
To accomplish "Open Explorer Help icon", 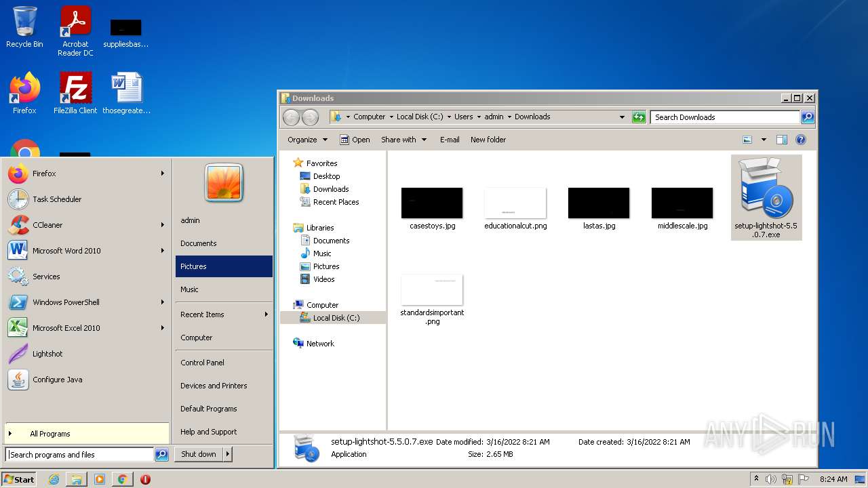I will pos(801,140).
